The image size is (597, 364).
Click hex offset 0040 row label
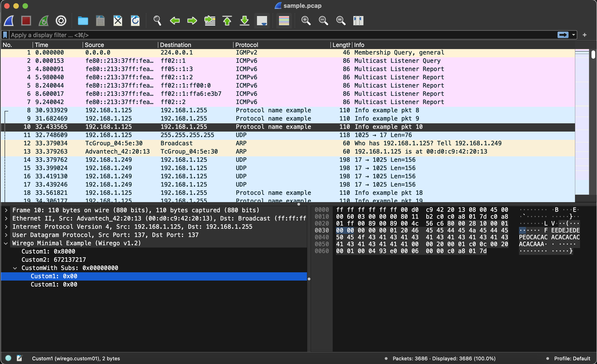[322, 237]
